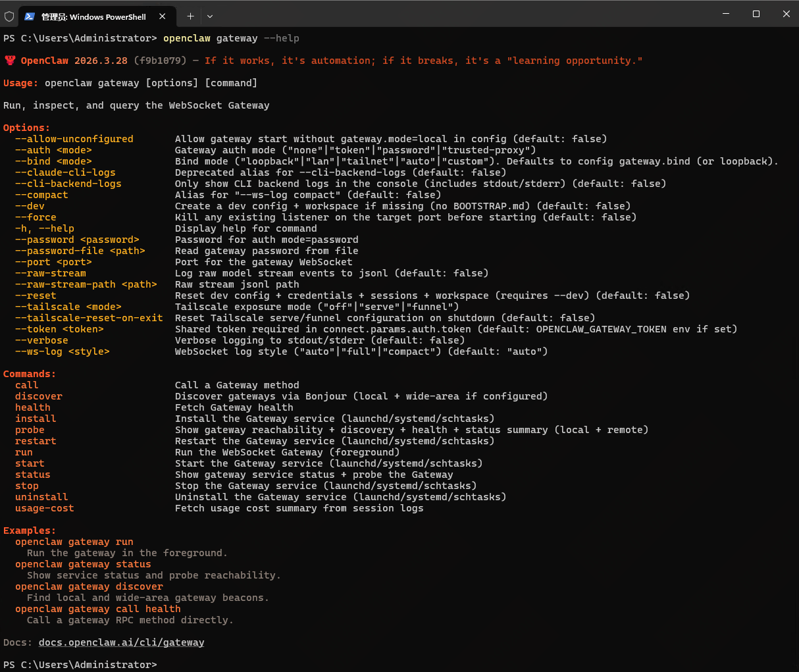Click the --dev option

30,206
